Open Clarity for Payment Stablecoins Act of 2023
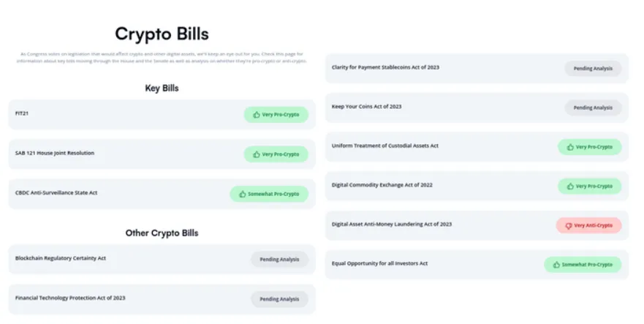 tap(477, 68)
